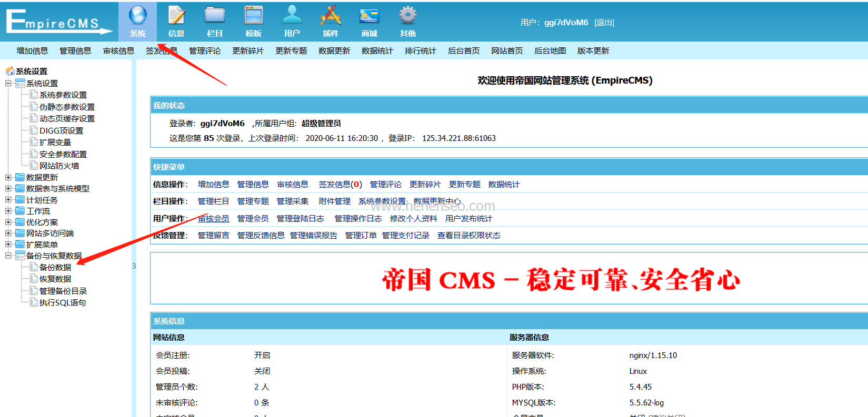Open DIGG顶设置 in the sidebar tree
The image size is (868, 417).
pos(61,130)
